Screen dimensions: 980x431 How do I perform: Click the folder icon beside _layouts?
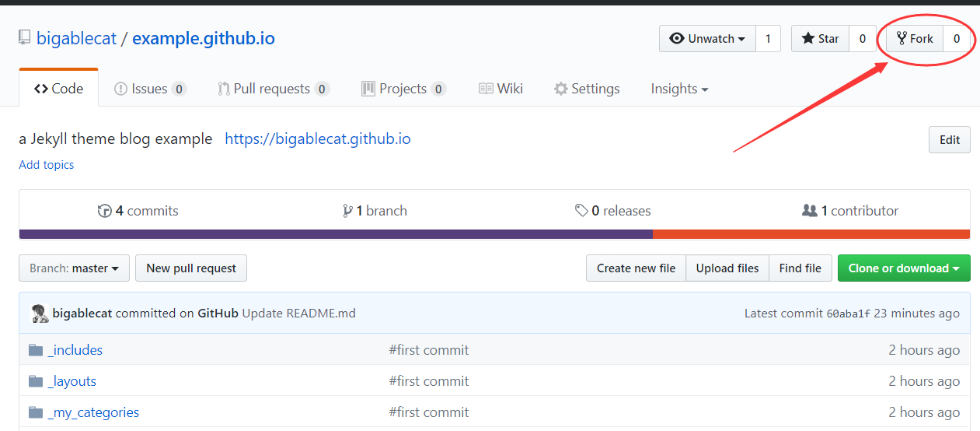[35, 381]
